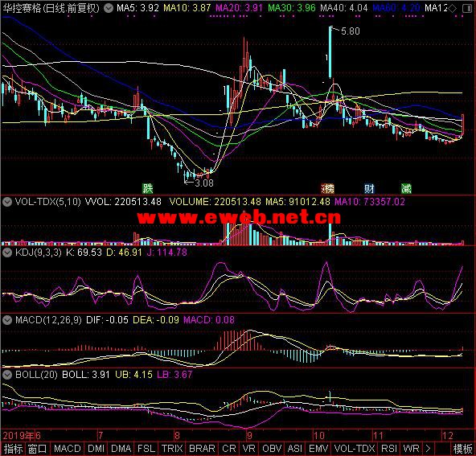Image resolution: width=476 pixels, height=456 pixels.
Task: Open the KDJ indicator panel chevron
Action: [7, 253]
